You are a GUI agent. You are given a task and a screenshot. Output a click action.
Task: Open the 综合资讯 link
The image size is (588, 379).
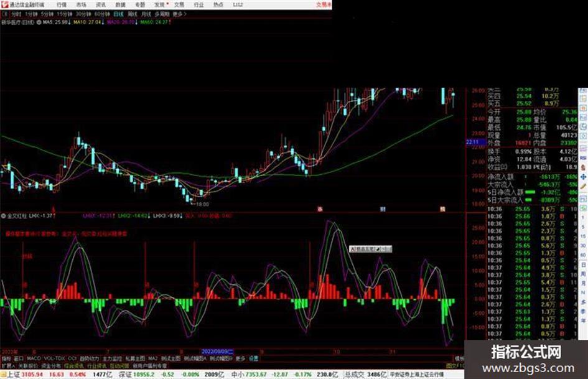(x=73, y=365)
